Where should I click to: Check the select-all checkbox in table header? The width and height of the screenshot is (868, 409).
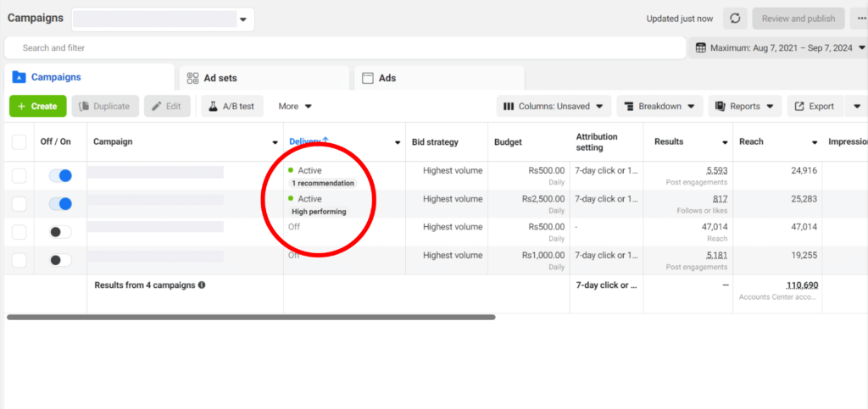pyautogui.click(x=19, y=142)
